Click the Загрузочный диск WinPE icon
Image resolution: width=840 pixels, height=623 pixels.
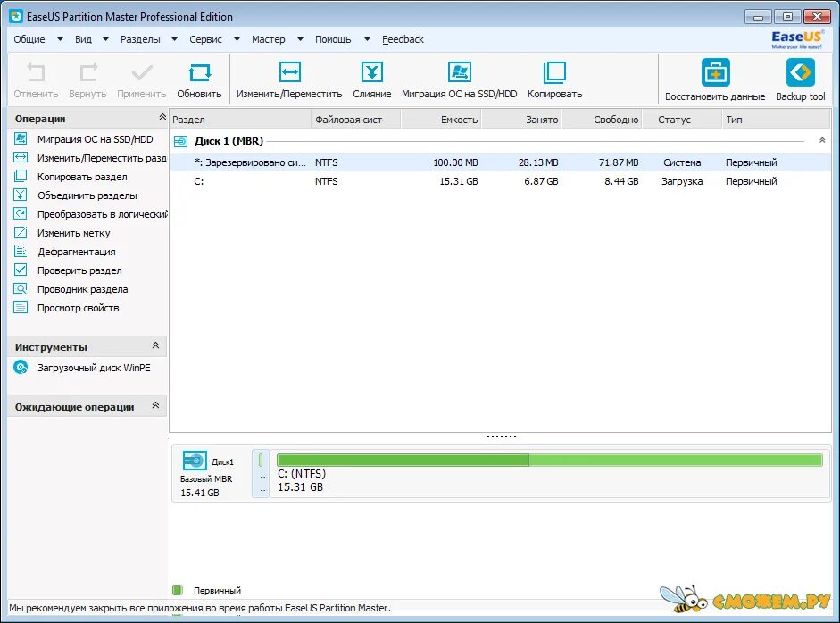(21, 368)
